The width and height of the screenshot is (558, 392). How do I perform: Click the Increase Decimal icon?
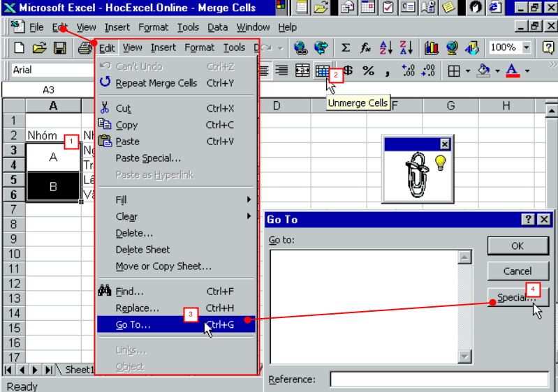(x=408, y=70)
